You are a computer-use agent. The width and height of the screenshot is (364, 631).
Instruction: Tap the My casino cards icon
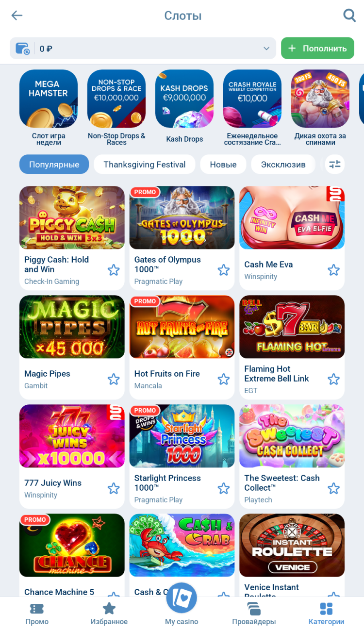tap(182, 598)
